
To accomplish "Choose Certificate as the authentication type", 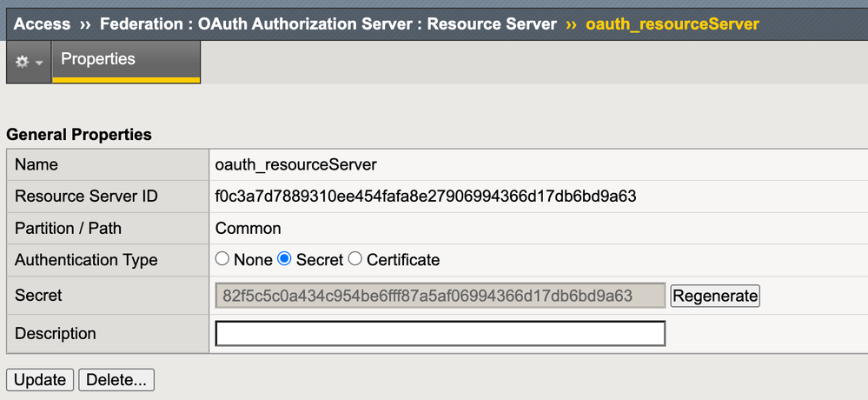I will pos(354,259).
